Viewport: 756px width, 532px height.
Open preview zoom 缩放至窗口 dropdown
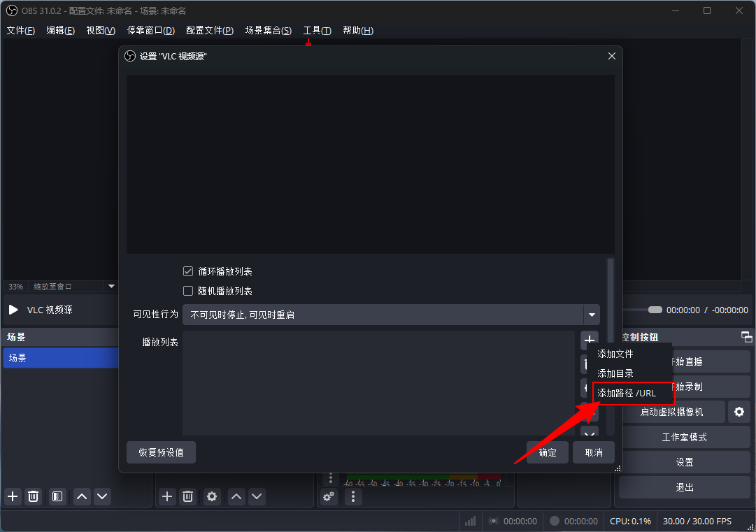click(110, 286)
